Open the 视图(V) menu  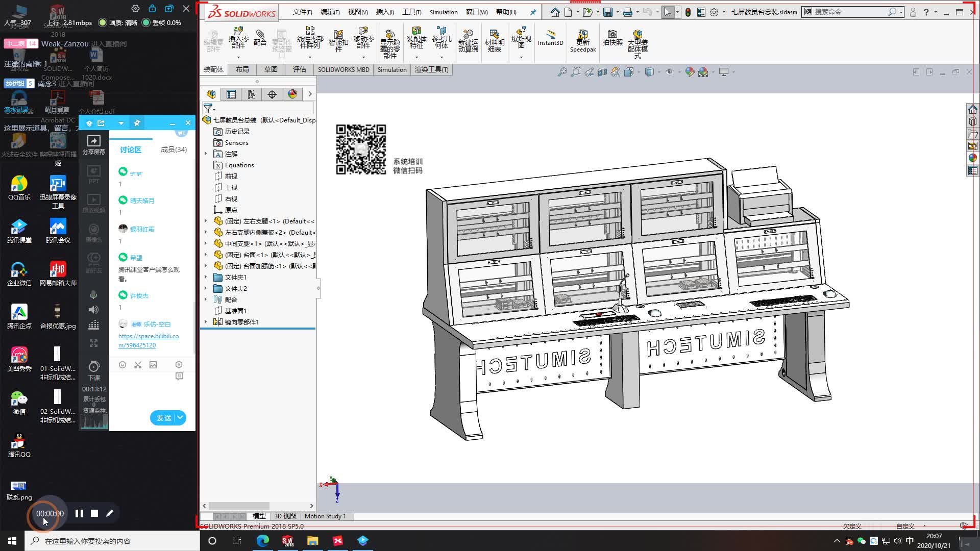(x=357, y=12)
